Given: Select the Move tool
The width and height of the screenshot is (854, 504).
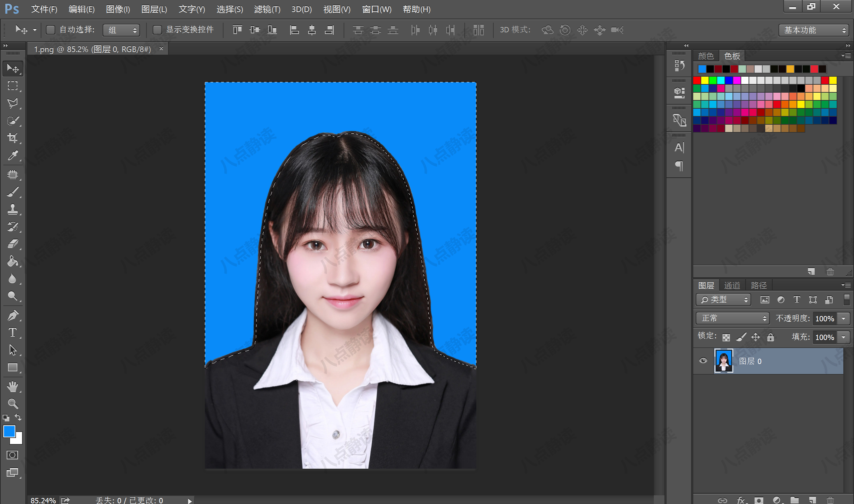Looking at the screenshot, I should pos(13,68).
